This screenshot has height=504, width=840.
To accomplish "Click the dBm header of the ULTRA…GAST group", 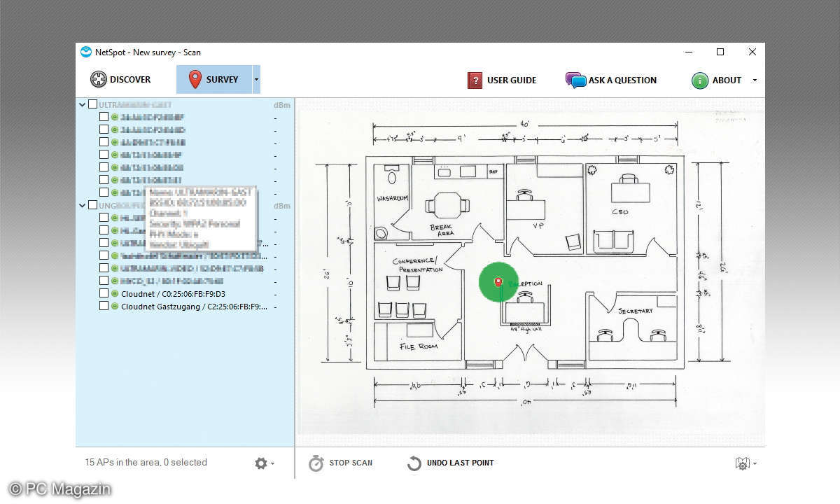I will [x=281, y=105].
